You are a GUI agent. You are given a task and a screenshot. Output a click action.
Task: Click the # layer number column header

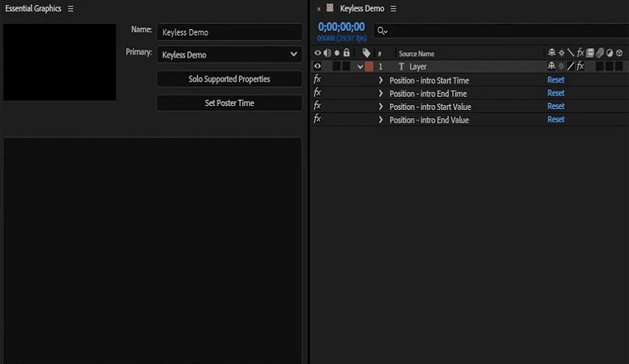click(379, 53)
